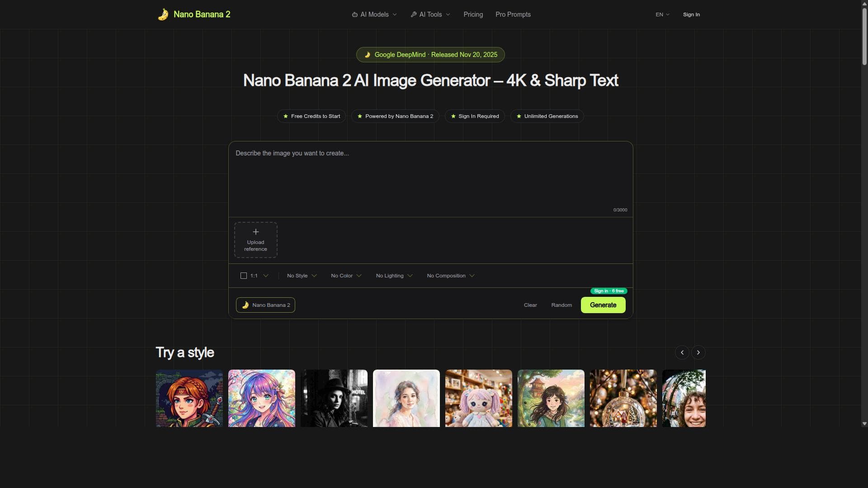
Task: Click the square aspect ratio icon
Action: click(x=244, y=276)
